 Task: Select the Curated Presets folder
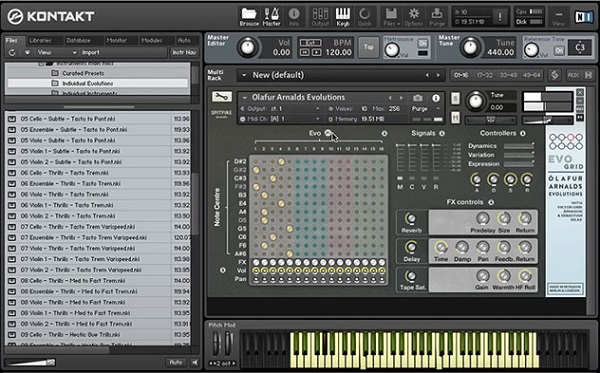click(x=83, y=73)
